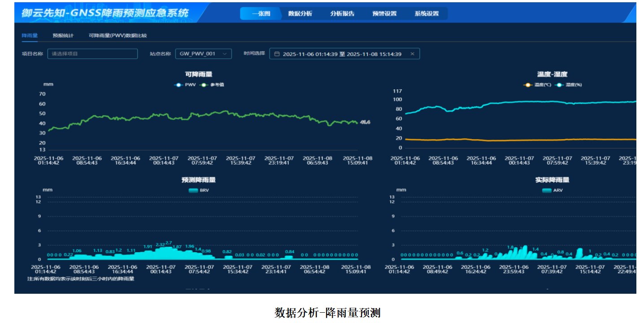Toggle the 参考值 legend series
644x323 pixels.
212,85
